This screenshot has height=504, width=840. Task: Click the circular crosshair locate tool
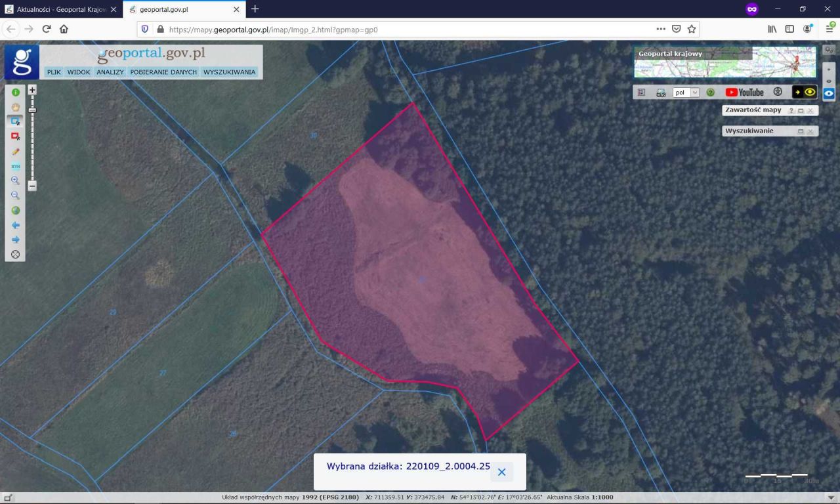[x=16, y=254]
